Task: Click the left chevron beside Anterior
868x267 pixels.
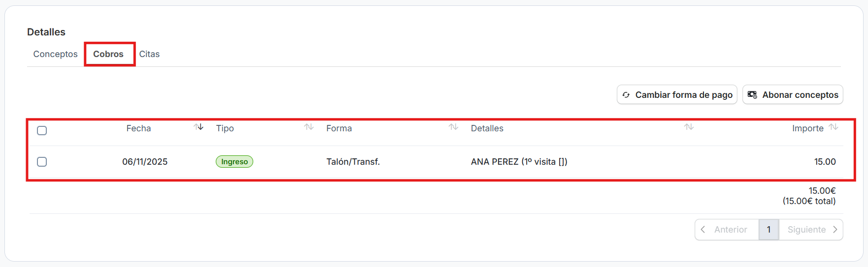Action: point(703,230)
